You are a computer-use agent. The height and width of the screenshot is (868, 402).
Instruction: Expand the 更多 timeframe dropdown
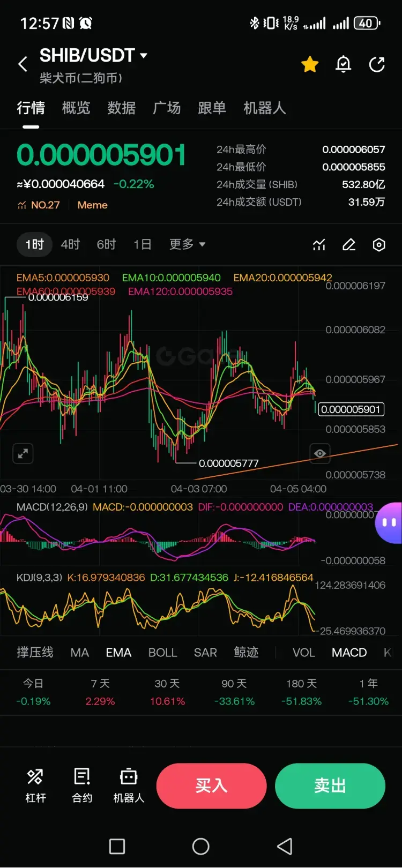(187, 244)
